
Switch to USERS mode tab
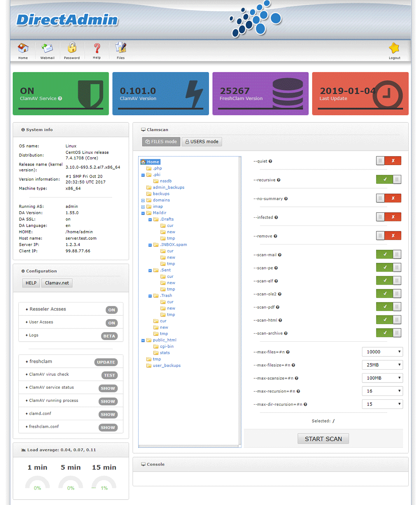pyautogui.click(x=201, y=142)
